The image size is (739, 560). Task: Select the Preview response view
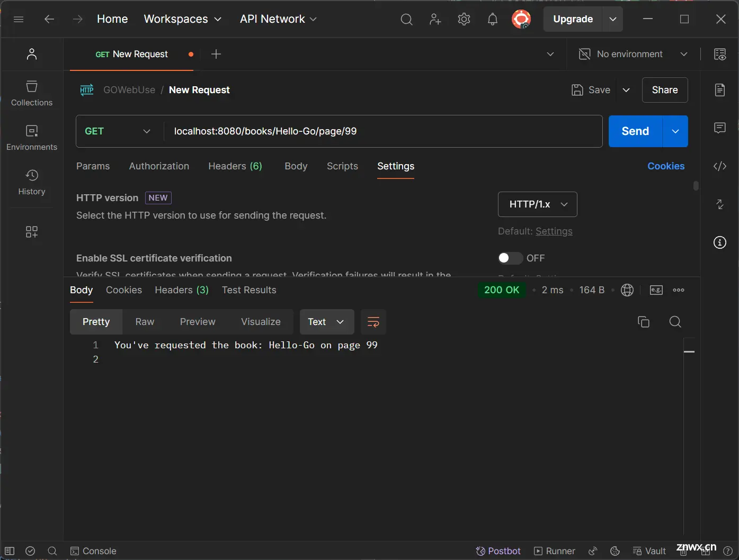(x=198, y=322)
